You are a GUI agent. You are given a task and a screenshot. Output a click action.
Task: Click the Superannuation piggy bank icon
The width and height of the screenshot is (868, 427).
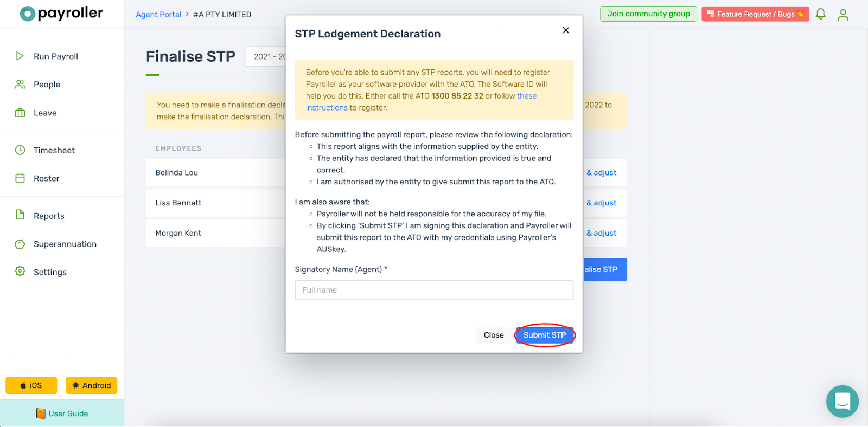point(20,244)
